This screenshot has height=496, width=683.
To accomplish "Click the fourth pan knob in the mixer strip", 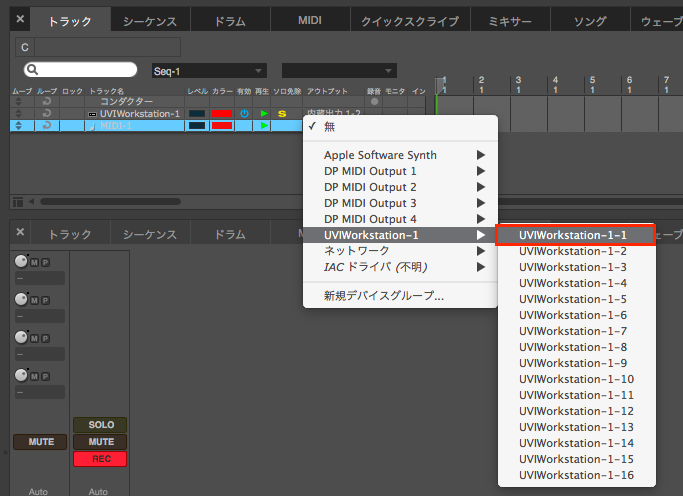I will click(x=21, y=375).
